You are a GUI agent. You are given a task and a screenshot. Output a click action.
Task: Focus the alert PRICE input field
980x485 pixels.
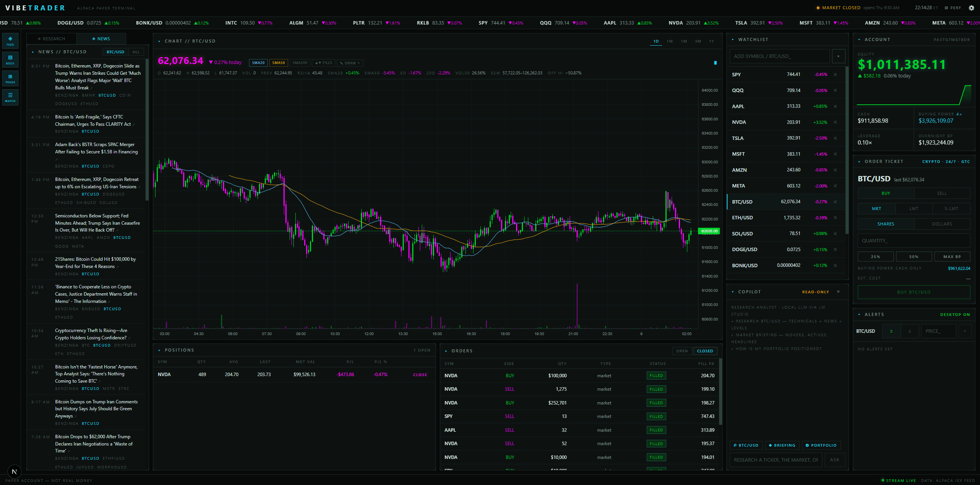click(x=939, y=331)
